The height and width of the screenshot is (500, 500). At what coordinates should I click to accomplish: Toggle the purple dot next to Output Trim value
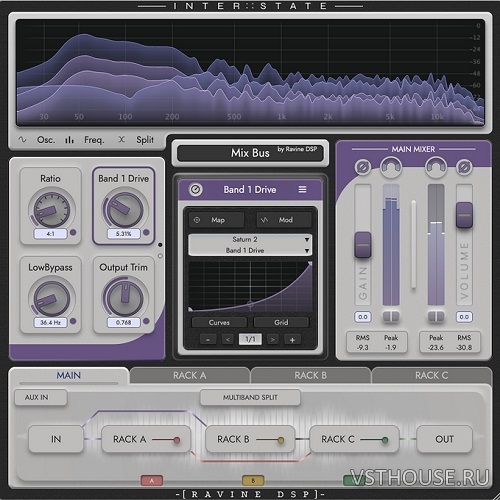tap(146, 321)
